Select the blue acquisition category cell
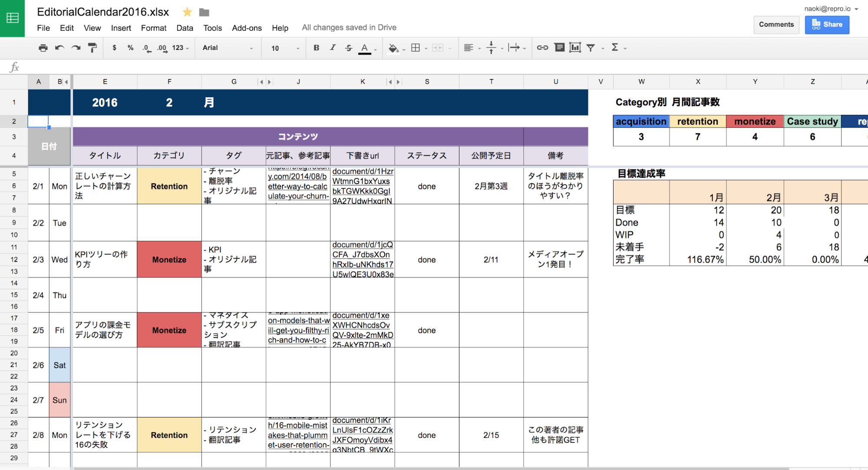The height and width of the screenshot is (470, 868). click(641, 122)
